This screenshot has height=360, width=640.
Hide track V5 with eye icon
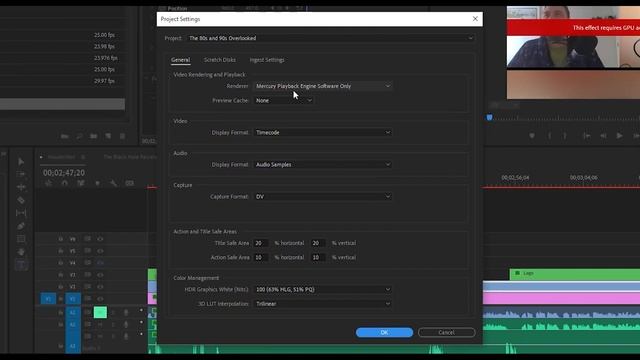tap(100, 251)
